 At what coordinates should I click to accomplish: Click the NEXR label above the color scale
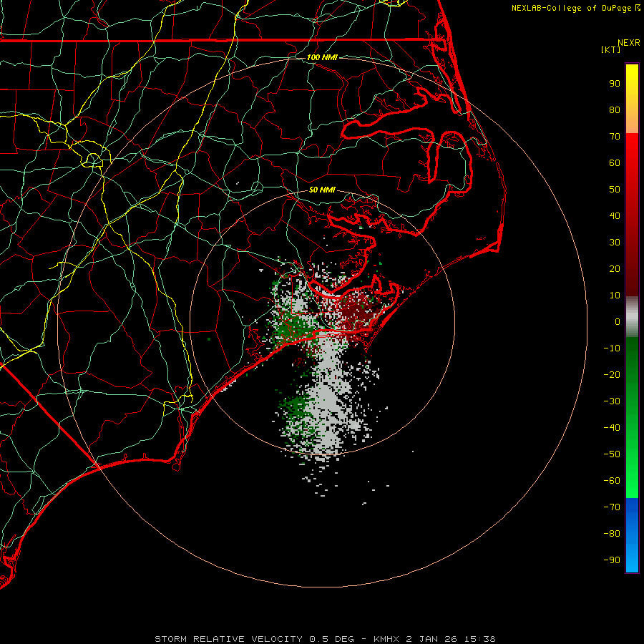628,43
